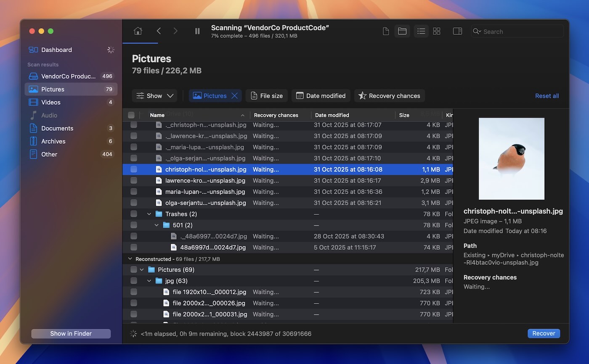589x364 pixels.
Task: Click the Reset all link
Action: pyautogui.click(x=547, y=95)
